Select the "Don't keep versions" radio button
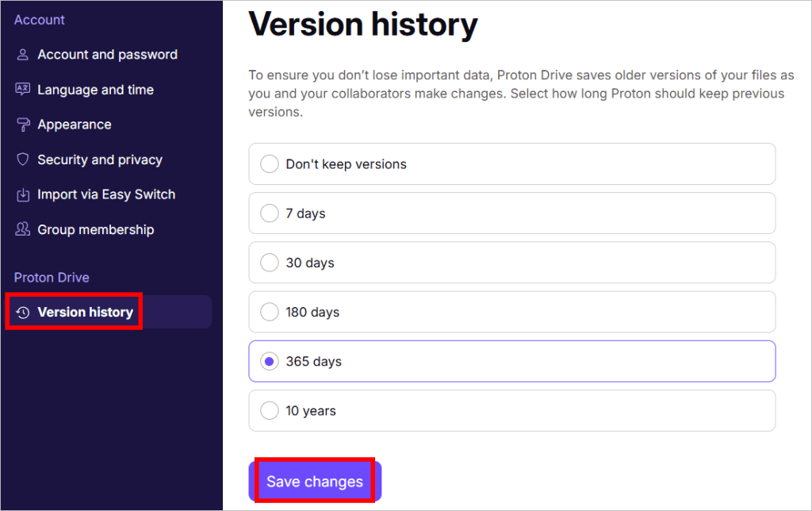Image resolution: width=812 pixels, height=511 pixels. (269, 163)
